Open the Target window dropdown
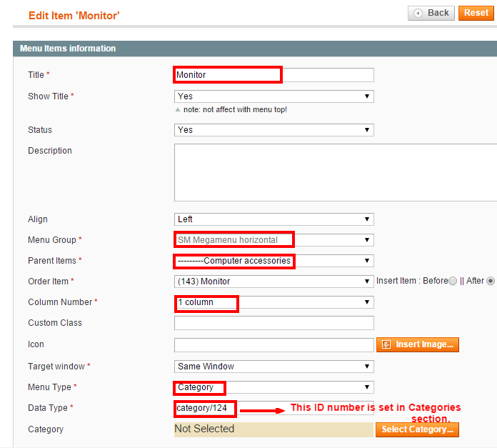This screenshot has width=497, height=448. click(x=274, y=367)
